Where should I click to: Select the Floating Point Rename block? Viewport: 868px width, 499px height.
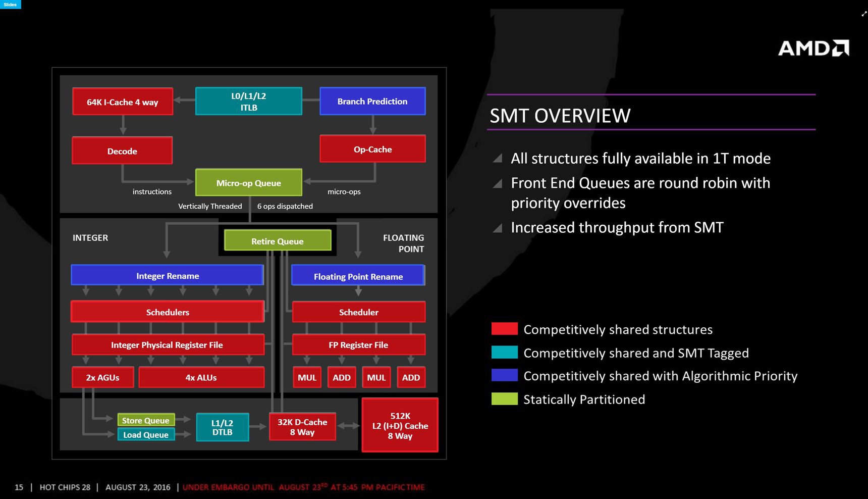(x=358, y=276)
